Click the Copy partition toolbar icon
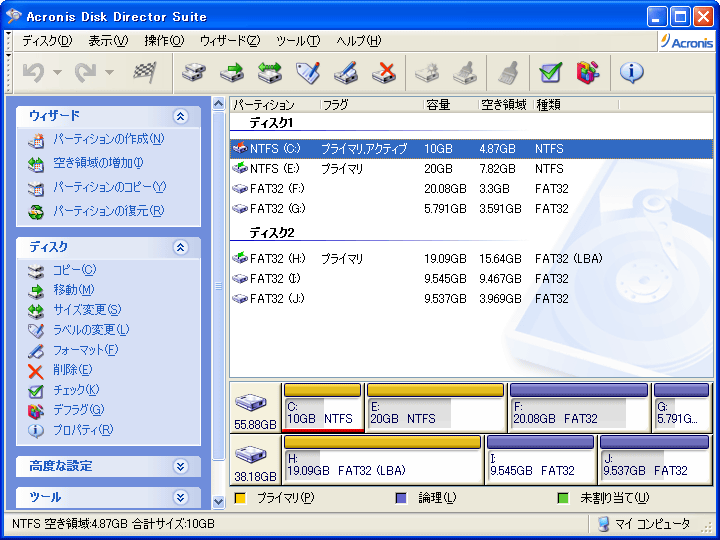This screenshot has width=720, height=540. [194, 72]
